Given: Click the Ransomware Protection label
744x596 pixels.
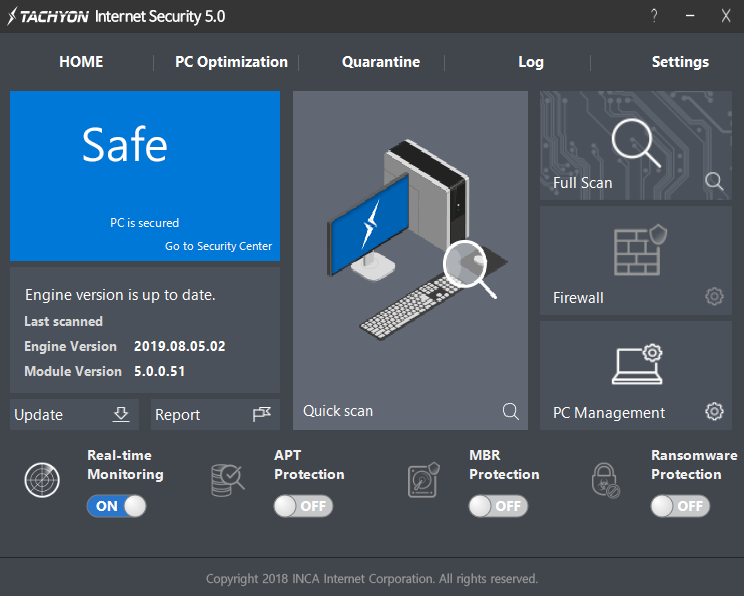Looking at the screenshot, I should pyautogui.click(x=694, y=465).
